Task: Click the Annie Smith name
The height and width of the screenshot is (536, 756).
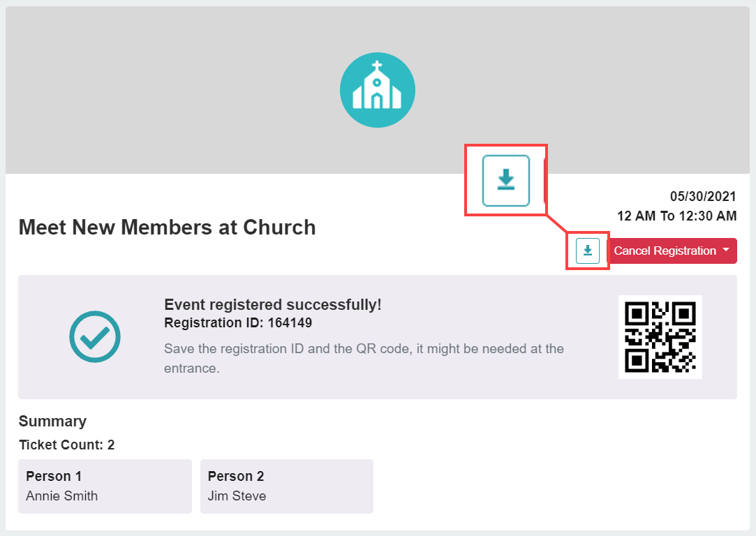Action: (61, 496)
